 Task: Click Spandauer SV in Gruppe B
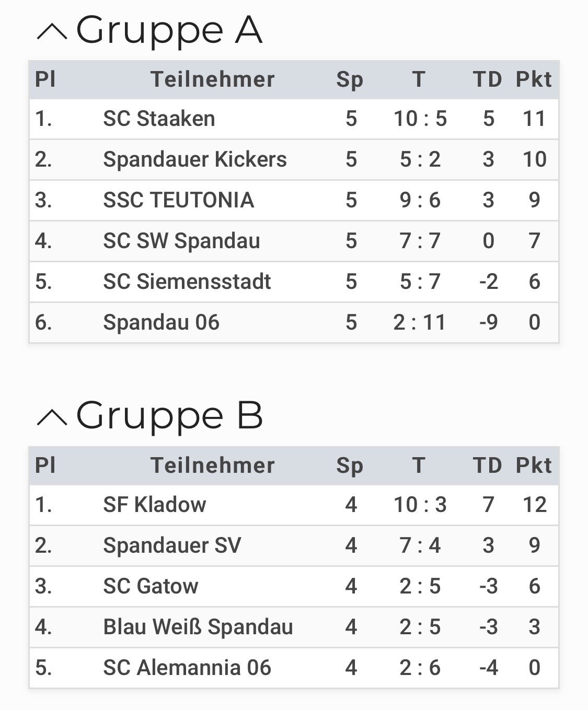[172, 546]
